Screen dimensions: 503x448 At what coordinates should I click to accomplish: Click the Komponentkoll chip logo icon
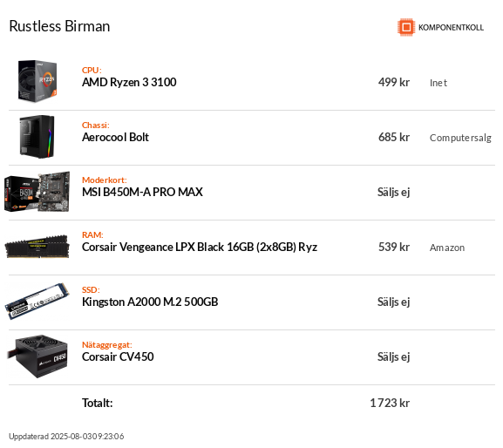coord(406,27)
